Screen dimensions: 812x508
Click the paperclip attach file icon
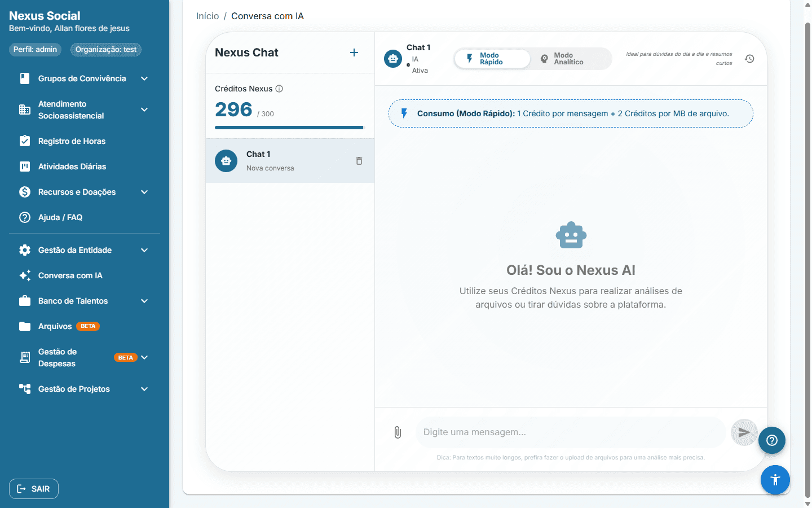point(398,432)
